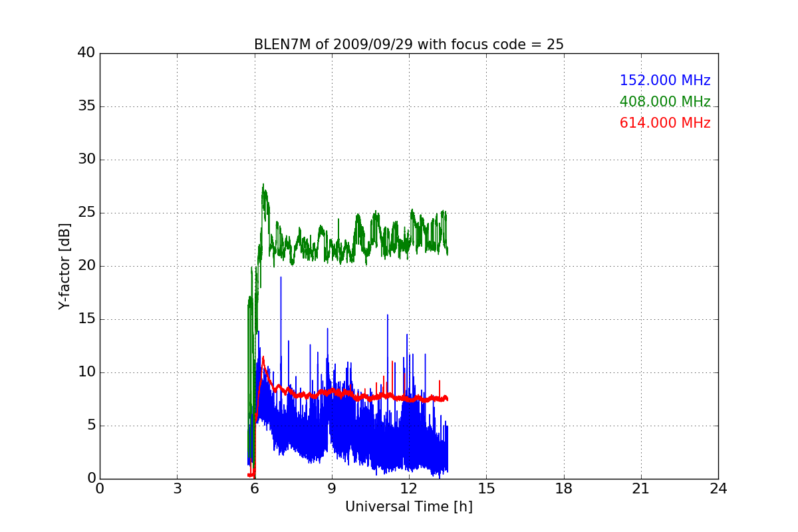Click the y-axis tick value 25
This screenshot has height=532, width=798.
86,213
